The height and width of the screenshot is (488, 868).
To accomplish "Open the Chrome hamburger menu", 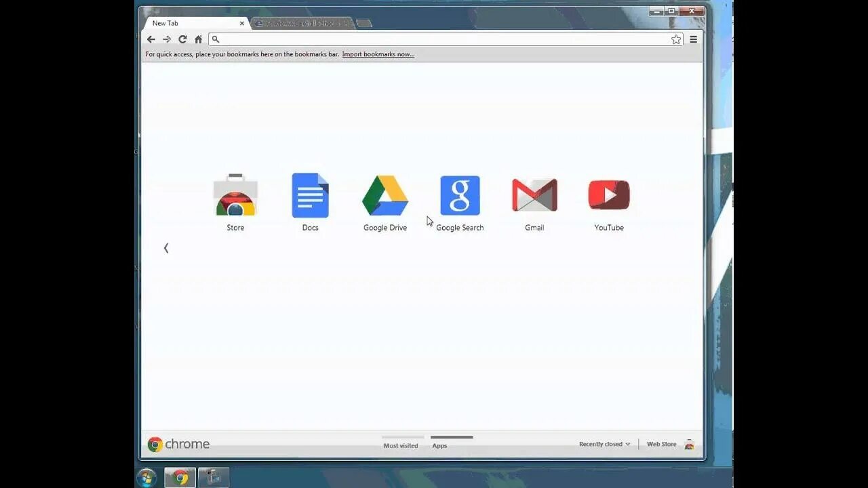I will 693,39.
